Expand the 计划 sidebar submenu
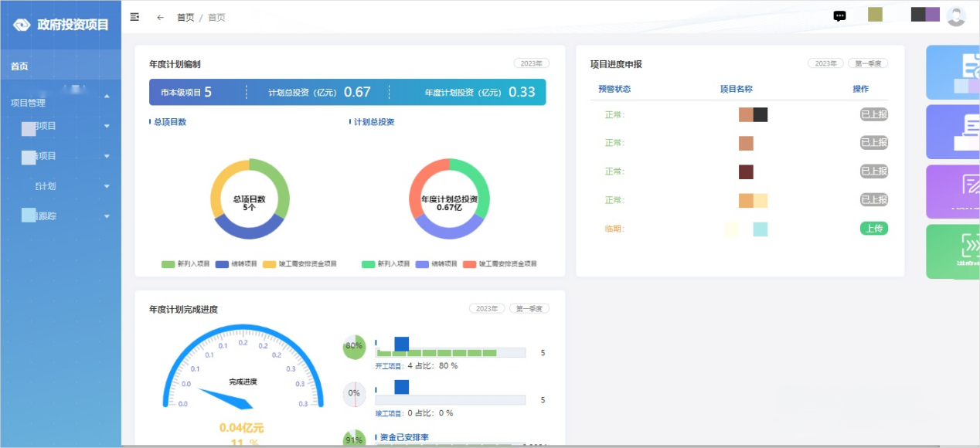This screenshot has height=448, width=980. point(46,186)
